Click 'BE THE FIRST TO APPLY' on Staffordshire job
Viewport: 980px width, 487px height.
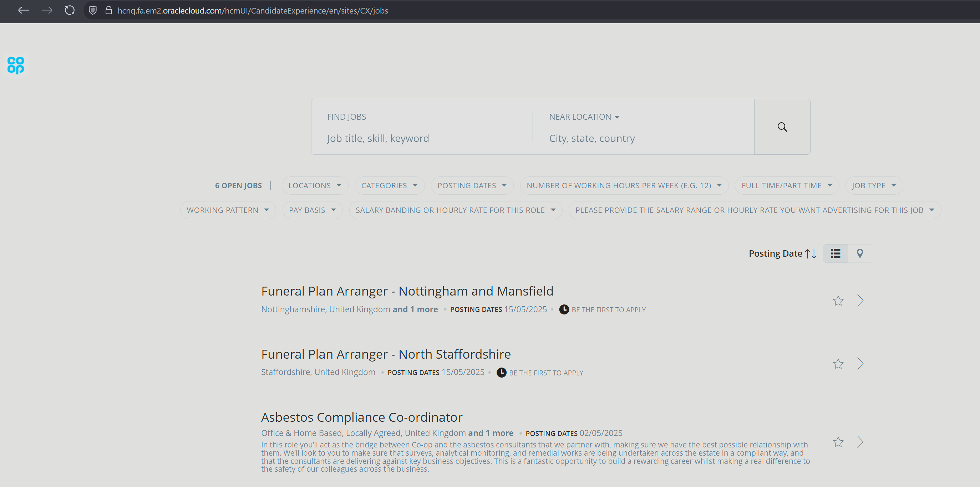[546, 373]
